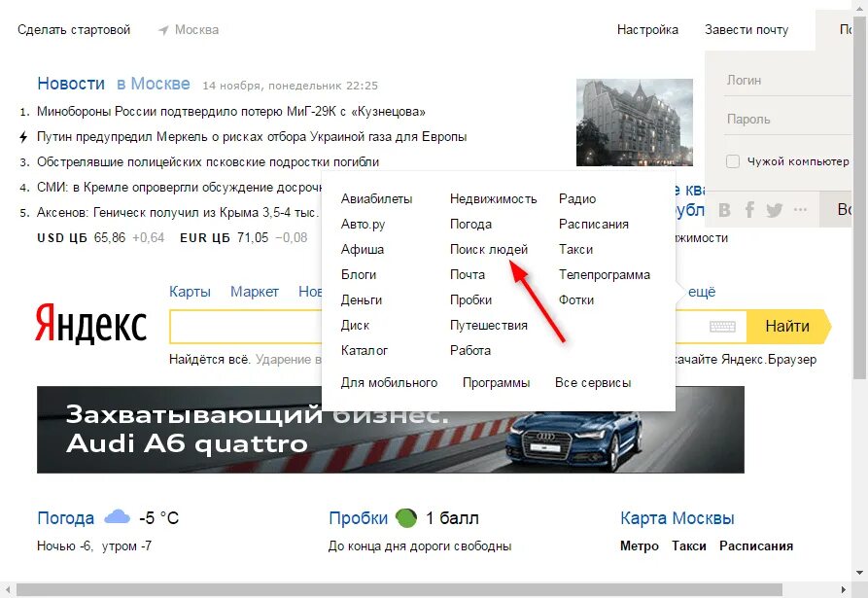Screen dimensions: 868x598
Task: Select Погода in the popup menu
Action: click(470, 225)
